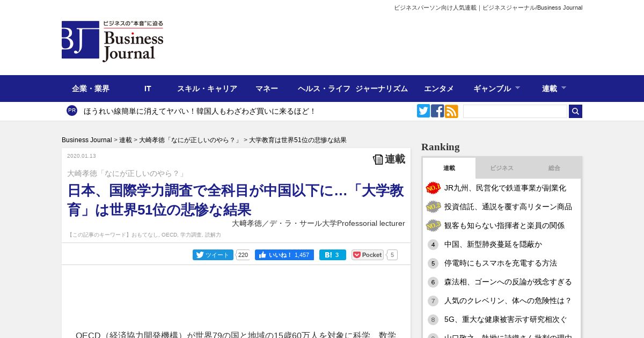The height and width of the screenshot is (338, 644).
Task: Click the rank 7 number badge
Action: click(433, 301)
